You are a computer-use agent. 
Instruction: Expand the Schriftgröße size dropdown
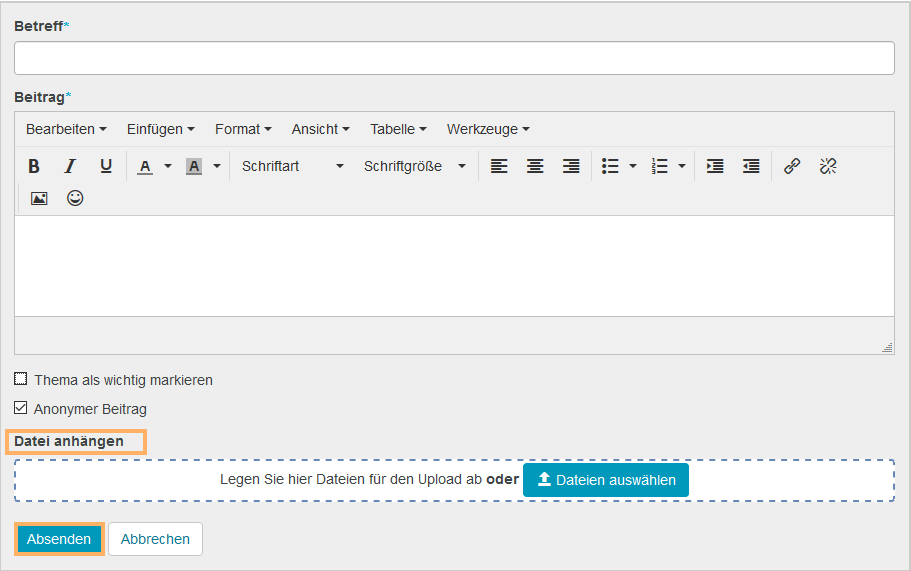[x=414, y=166]
